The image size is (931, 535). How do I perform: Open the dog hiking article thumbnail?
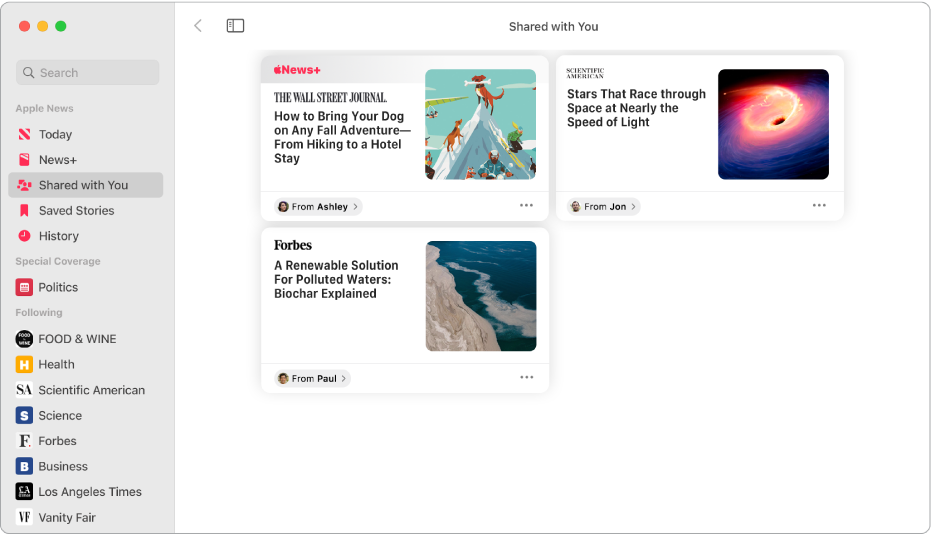click(480, 124)
